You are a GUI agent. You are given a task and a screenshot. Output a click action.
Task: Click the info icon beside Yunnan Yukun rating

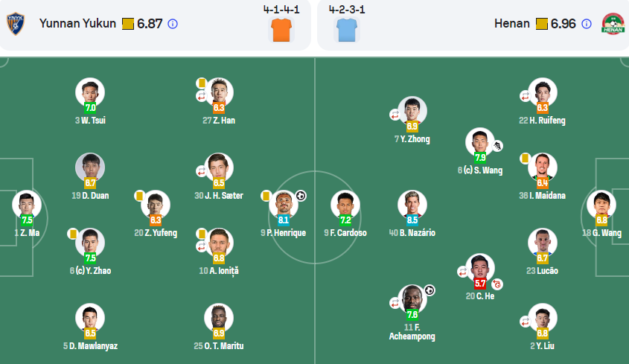coord(173,24)
